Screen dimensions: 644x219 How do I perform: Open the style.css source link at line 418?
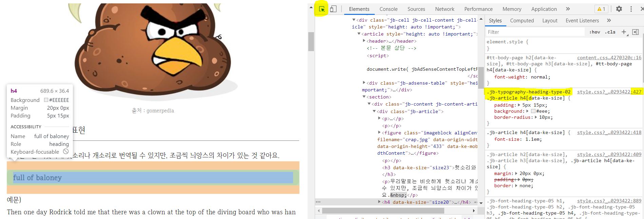tap(609, 132)
